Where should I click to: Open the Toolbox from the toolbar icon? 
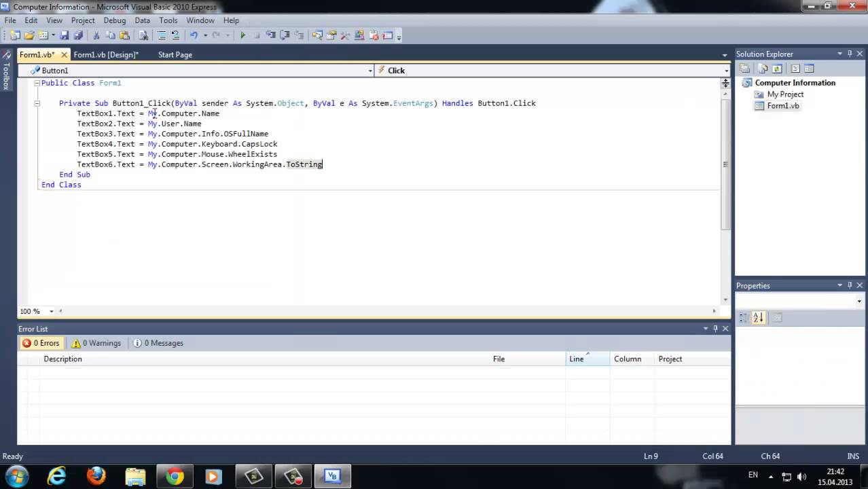coord(345,35)
